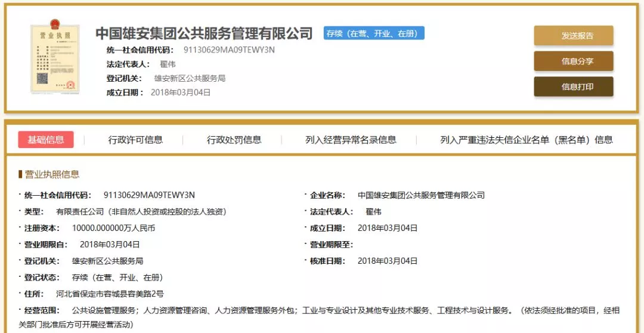Click the 类型 value 有限责任公司

[x=141, y=211]
